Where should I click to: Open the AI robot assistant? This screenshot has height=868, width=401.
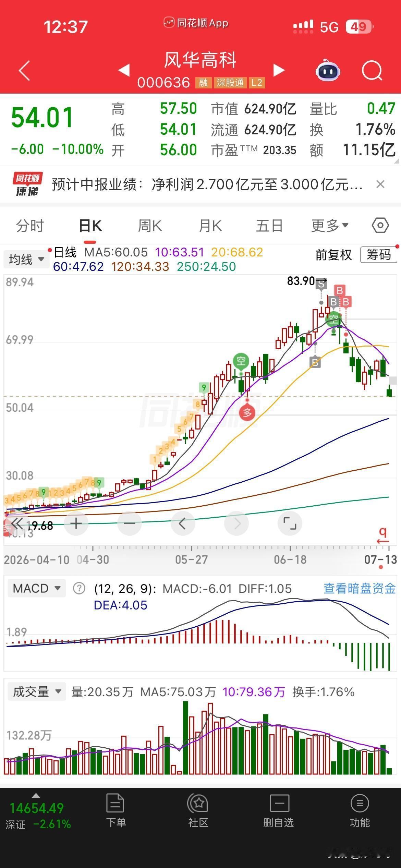[x=328, y=70]
